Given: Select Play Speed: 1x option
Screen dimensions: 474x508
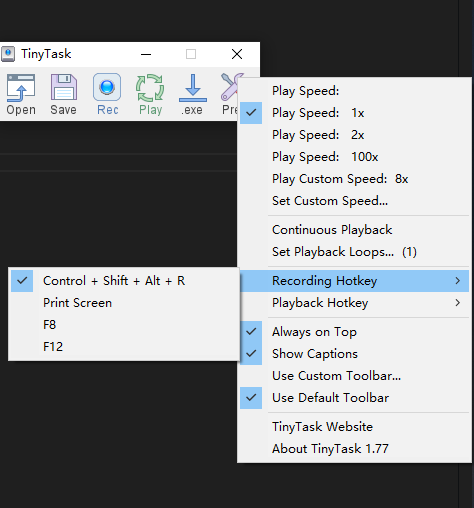Looking at the screenshot, I should pyautogui.click(x=354, y=113).
